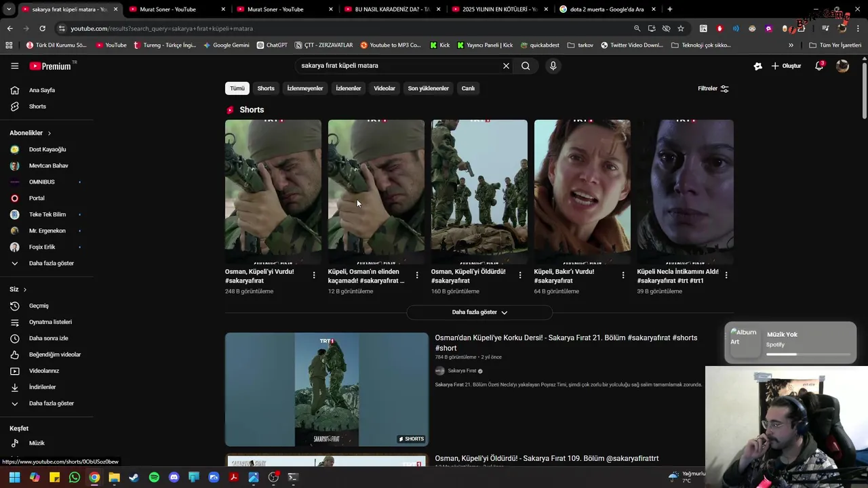Open the notifications bell
The height and width of the screenshot is (488, 868).
tap(819, 66)
